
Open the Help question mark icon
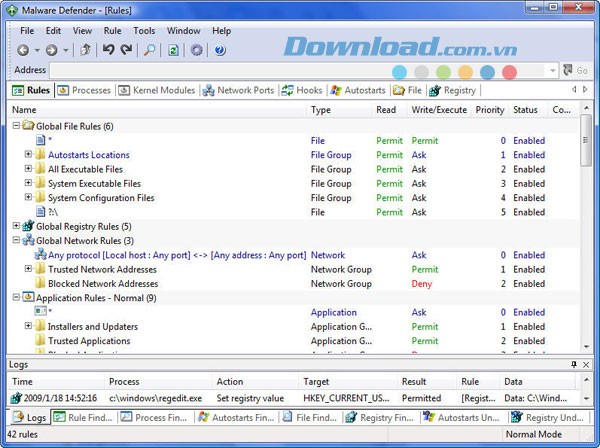220,50
